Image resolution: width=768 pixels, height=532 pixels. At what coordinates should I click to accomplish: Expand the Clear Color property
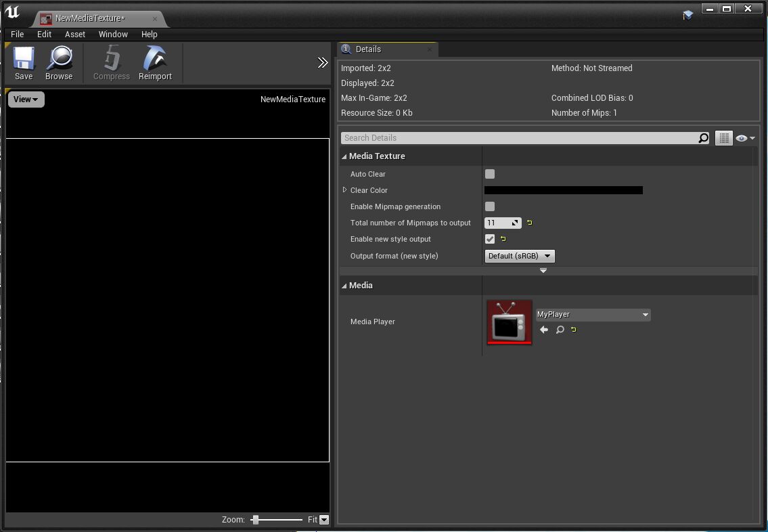[x=345, y=190]
